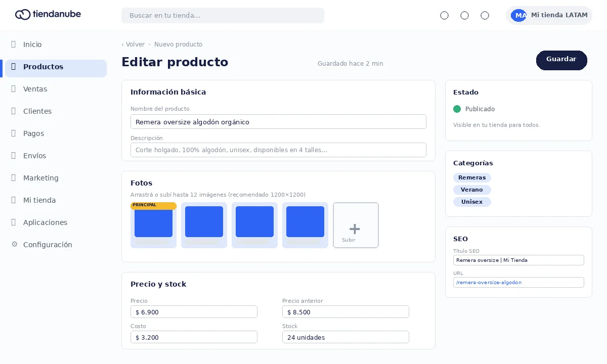Select the PRINCIPAL product photo
This screenshot has width=607, height=364.
(153, 225)
